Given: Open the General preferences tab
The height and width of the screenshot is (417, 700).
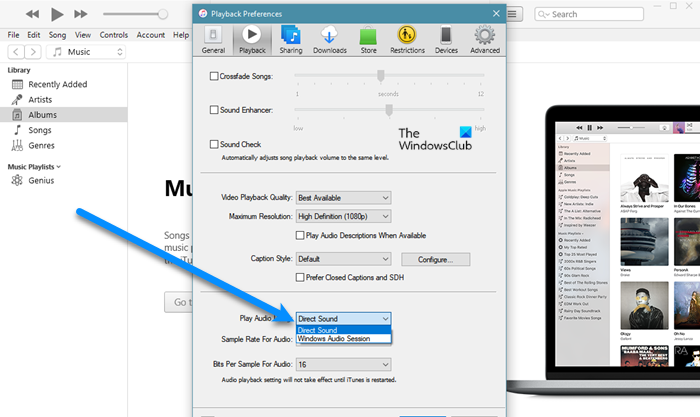Looking at the screenshot, I should coord(213,40).
